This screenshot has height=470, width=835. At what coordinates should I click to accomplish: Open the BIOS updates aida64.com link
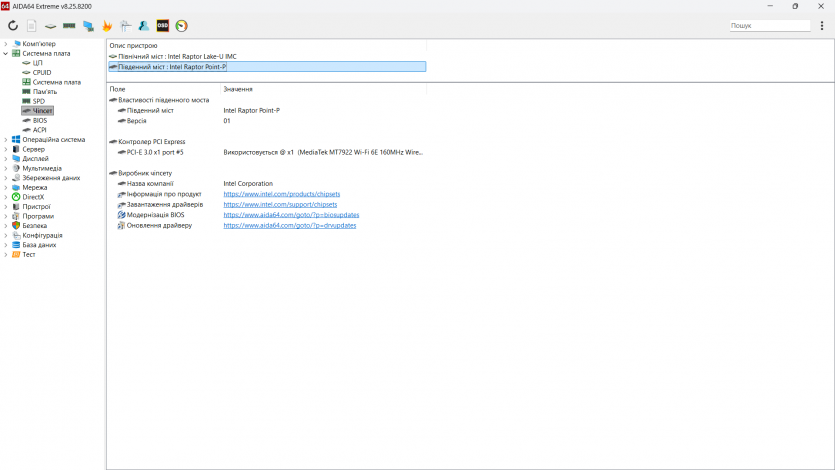point(291,215)
